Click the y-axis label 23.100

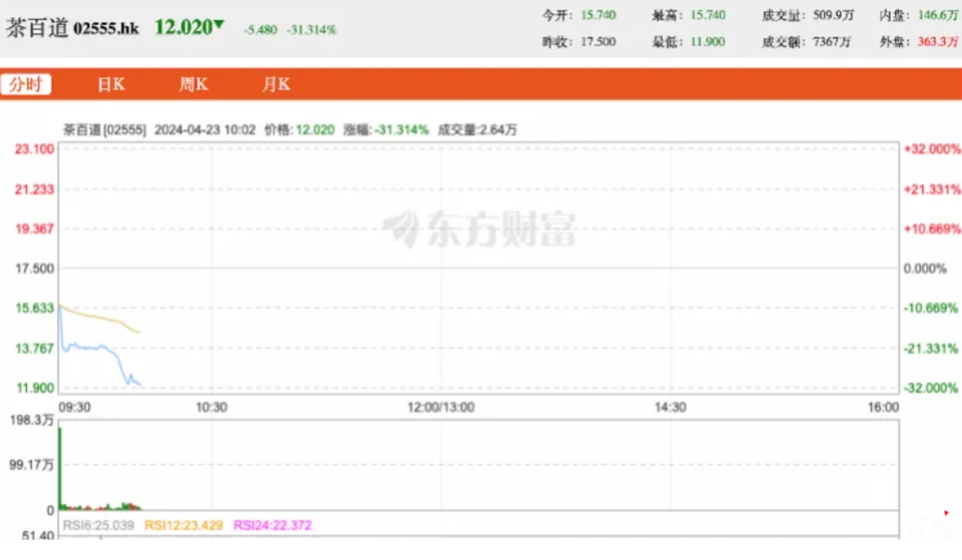tap(35, 149)
